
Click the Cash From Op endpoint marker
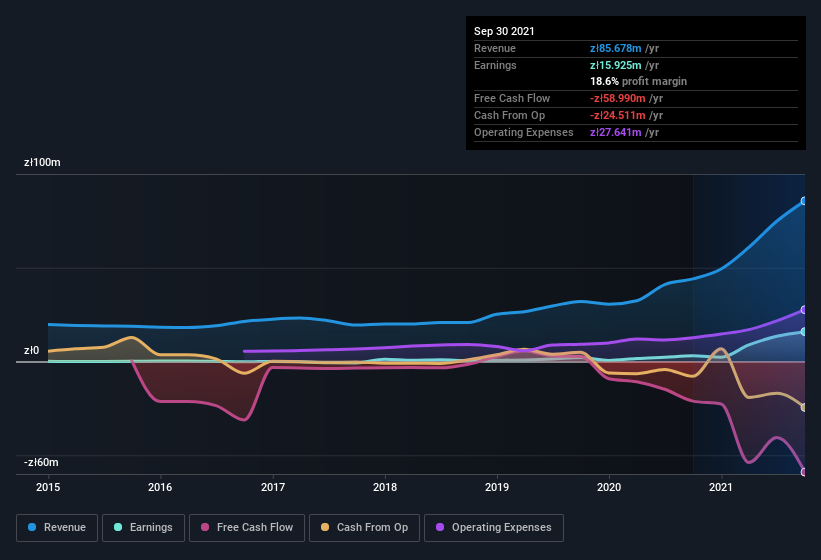[804, 407]
